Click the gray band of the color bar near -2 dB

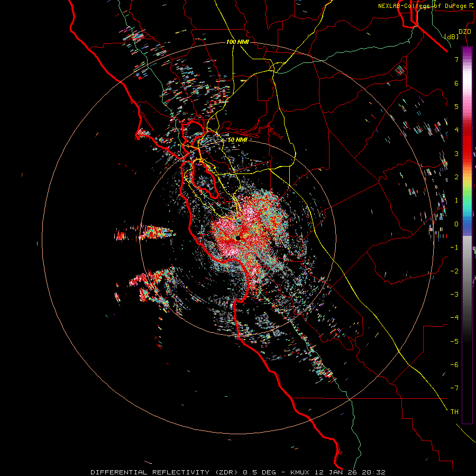[467, 271]
